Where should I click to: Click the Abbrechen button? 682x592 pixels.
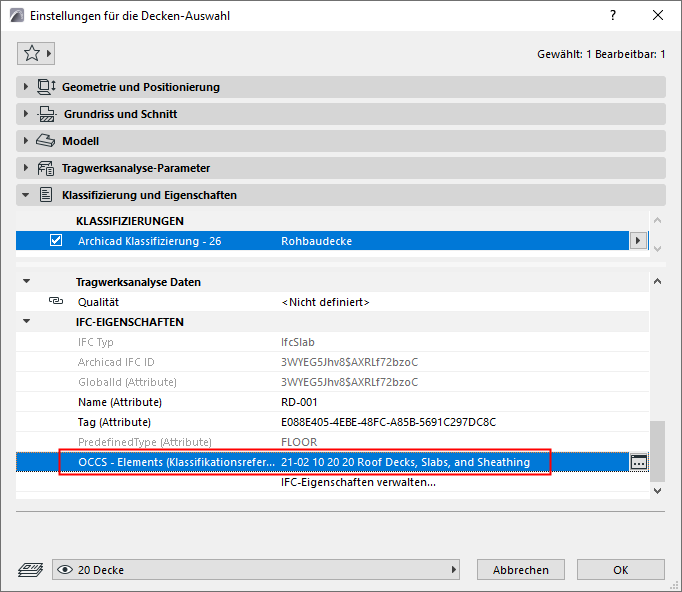(x=521, y=570)
